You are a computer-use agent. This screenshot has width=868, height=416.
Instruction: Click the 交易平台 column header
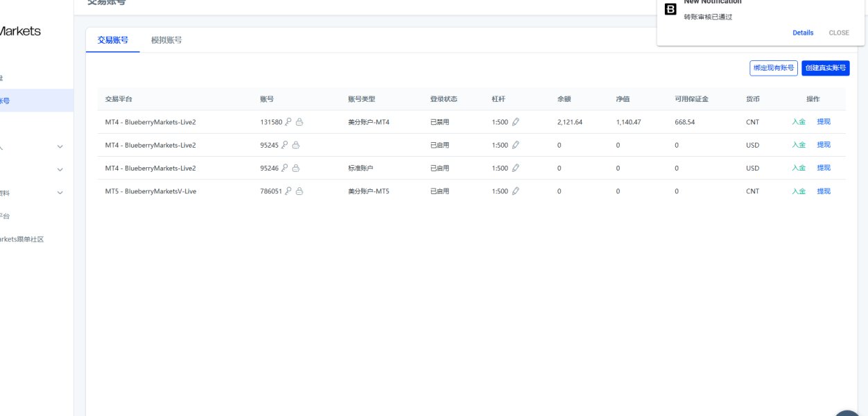pos(119,99)
